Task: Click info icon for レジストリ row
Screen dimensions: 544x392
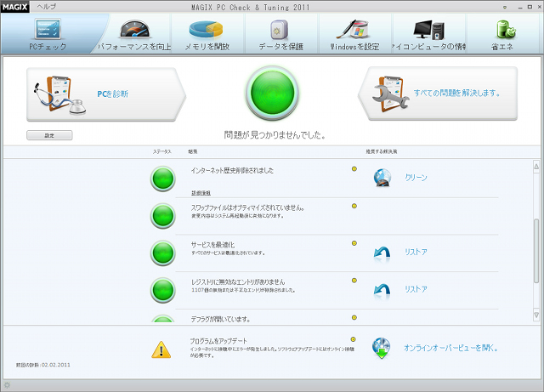Action: pyautogui.click(x=354, y=281)
